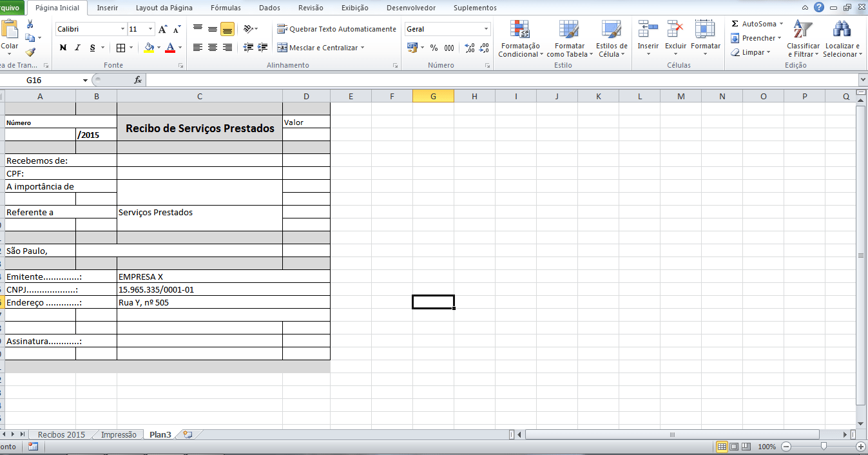Open the Inserir ribbon tab
868x455 pixels.
[107, 8]
